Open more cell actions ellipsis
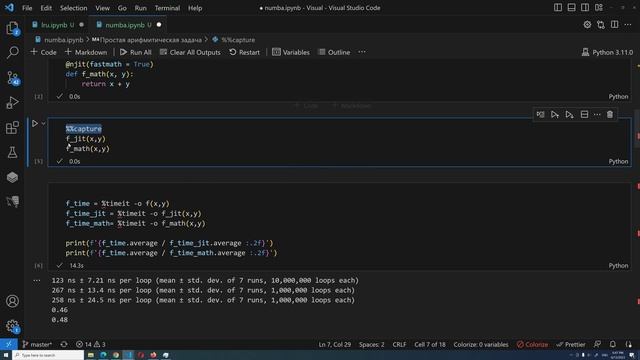The image size is (640, 360). click(597, 115)
